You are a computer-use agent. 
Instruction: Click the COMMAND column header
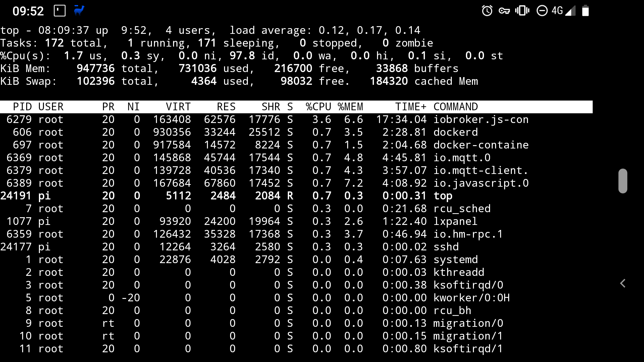455,107
